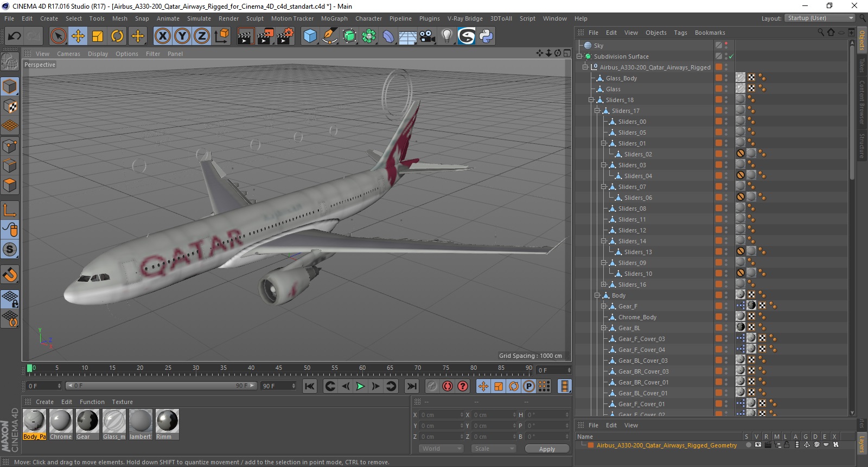Click the coordinate system icon

click(221, 36)
